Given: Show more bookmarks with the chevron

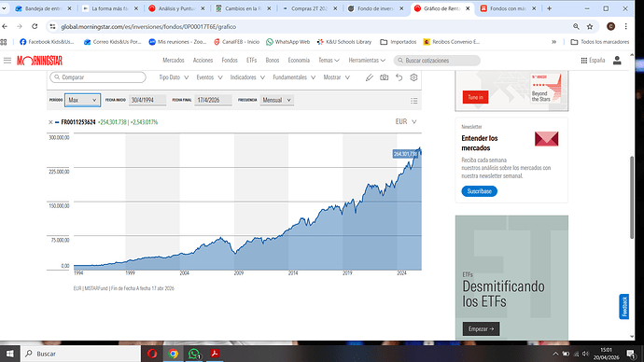Looking at the screenshot, I should [x=554, y=42].
